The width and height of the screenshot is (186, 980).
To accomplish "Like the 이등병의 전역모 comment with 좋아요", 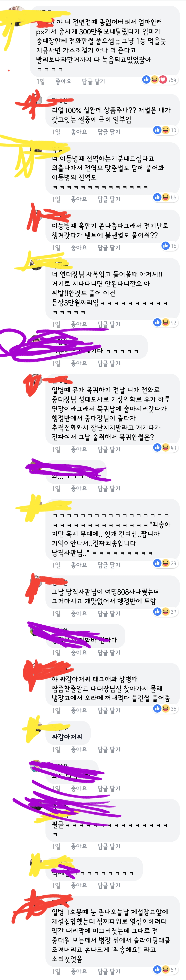I will click(79, 199).
